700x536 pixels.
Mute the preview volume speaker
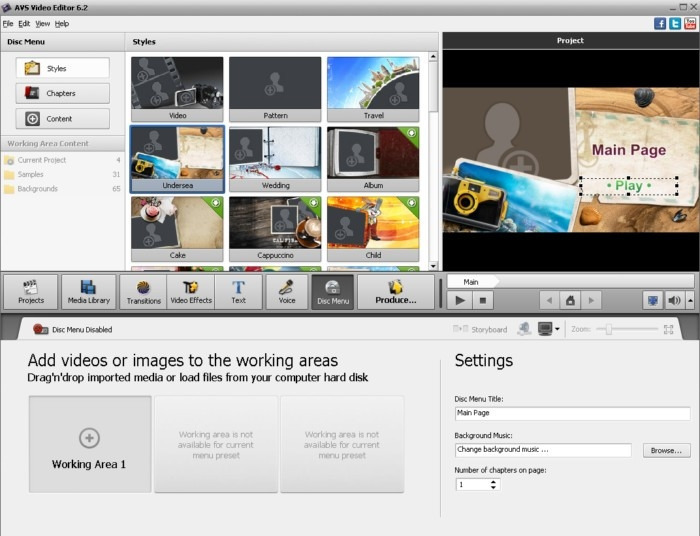[674, 300]
